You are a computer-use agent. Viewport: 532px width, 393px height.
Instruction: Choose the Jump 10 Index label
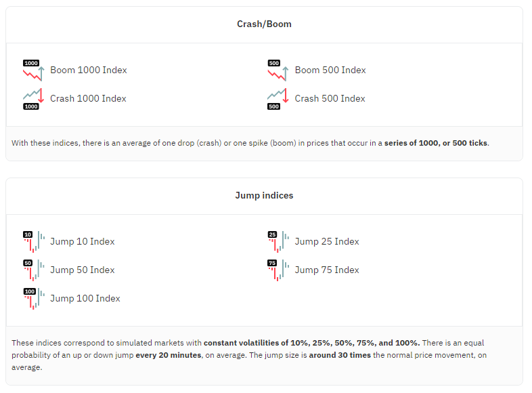pos(83,241)
